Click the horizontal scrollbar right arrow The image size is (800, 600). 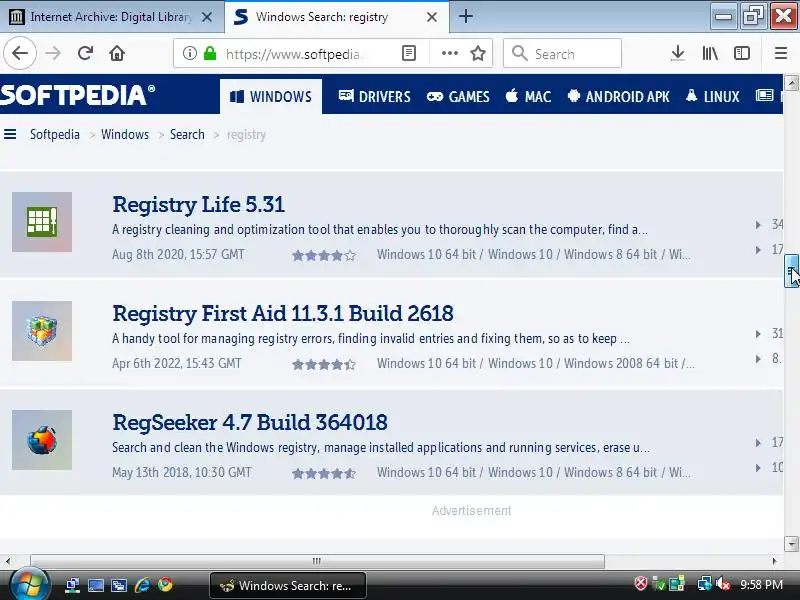click(774, 561)
